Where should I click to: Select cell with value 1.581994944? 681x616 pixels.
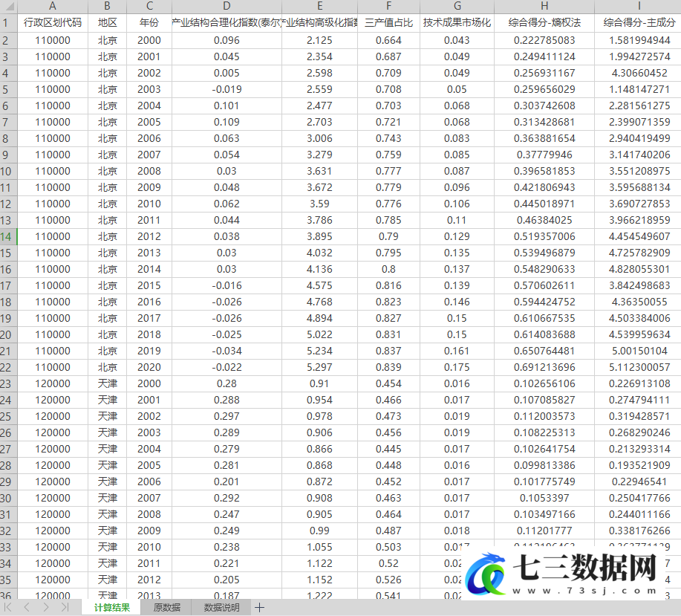[639, 40]
